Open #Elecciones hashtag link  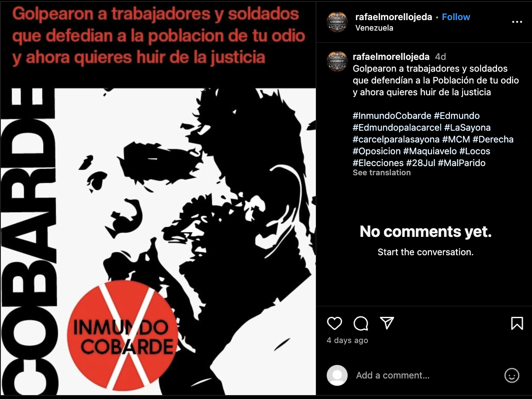point(378,163)
